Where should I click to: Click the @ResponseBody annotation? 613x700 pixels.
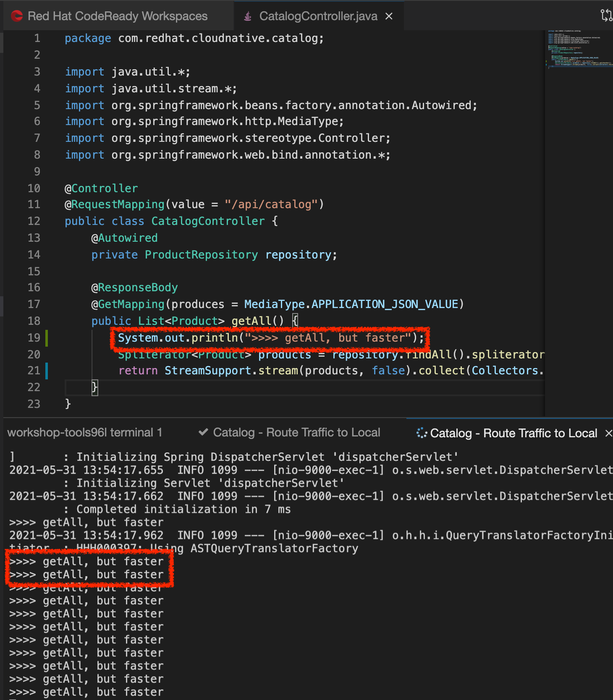pos(134,287)
